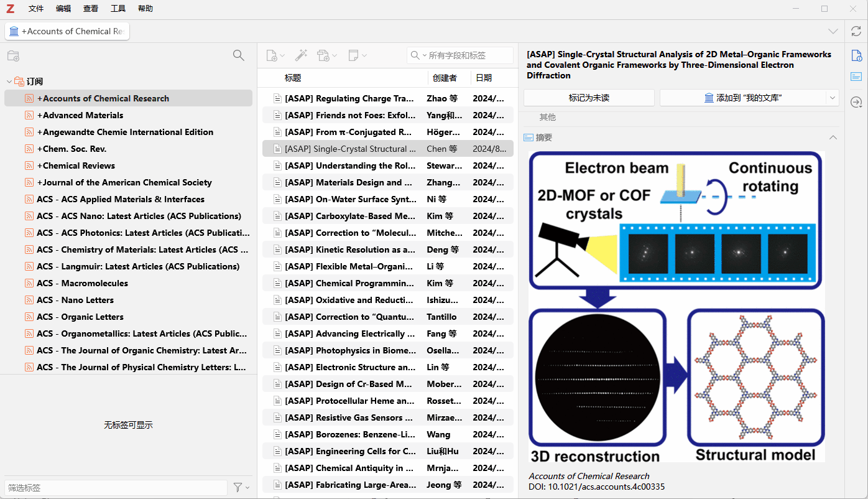The width and height of the screenshot is (868, 499).
Task: Open the 编辑 menu
Action: [x=63, y=9]
